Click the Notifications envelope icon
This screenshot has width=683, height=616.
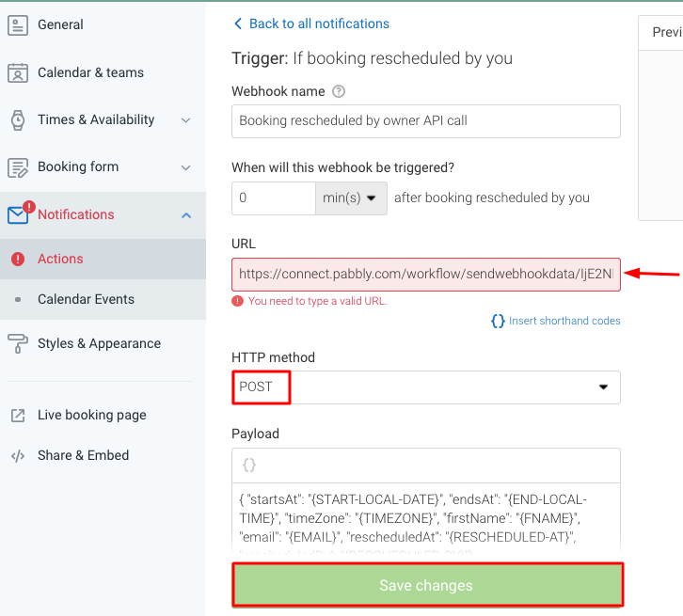18,215
